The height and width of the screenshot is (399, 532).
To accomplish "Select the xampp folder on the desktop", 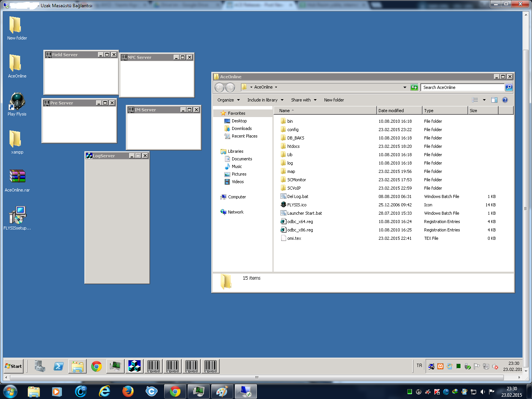I will pos(17,142).
